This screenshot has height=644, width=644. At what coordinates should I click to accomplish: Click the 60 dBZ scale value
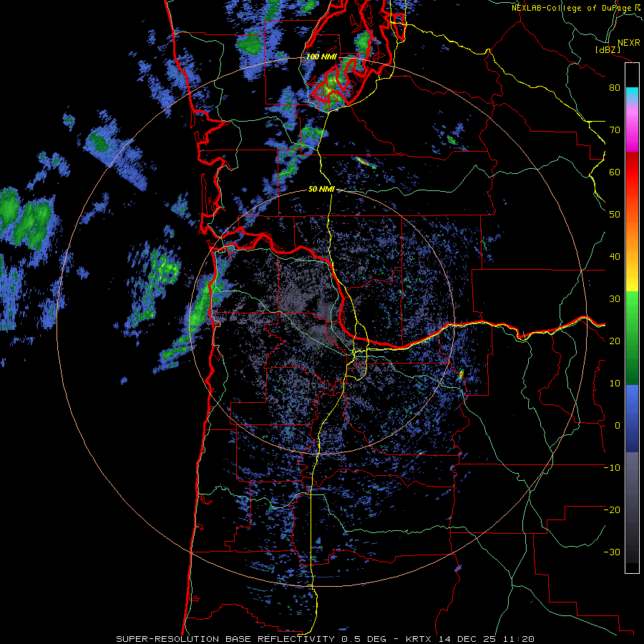(615, 172)
